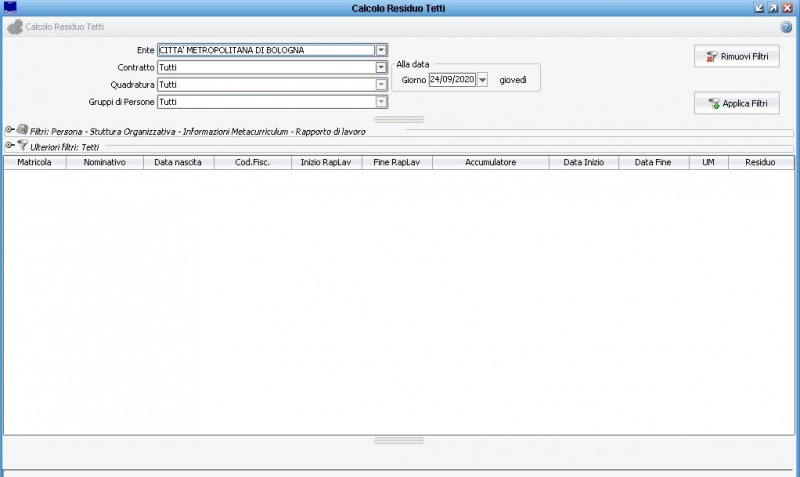Image resolution: width=800 pixels, height=477 pixels.
Task: Sort by the Matricola column header
Action: tap(35, 162)
